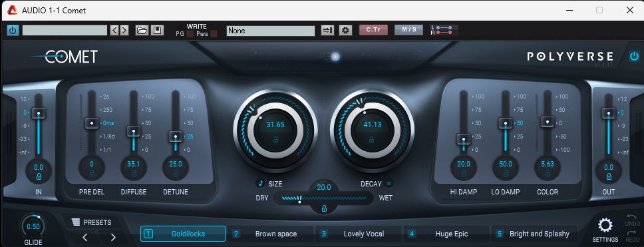Enable the PG write checkbox

[190, 34]
